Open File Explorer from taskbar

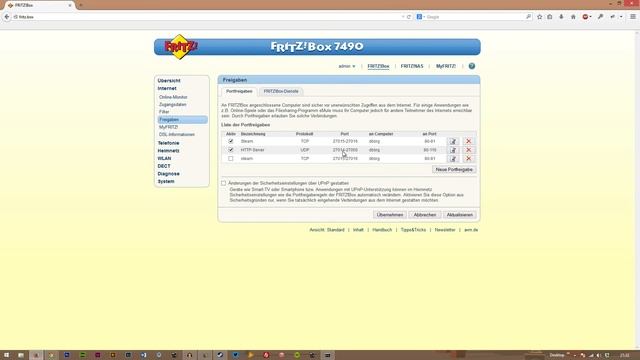[x=21, y=355]
